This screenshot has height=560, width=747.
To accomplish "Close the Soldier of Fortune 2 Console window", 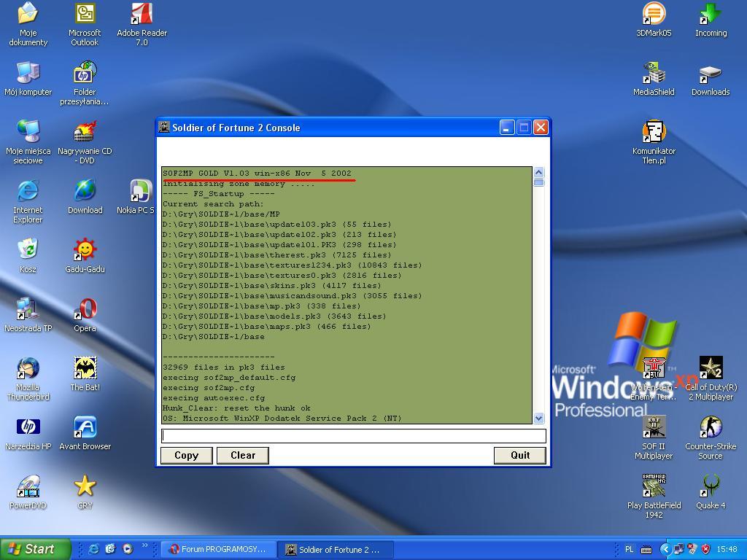I will [x=541, y=128].
